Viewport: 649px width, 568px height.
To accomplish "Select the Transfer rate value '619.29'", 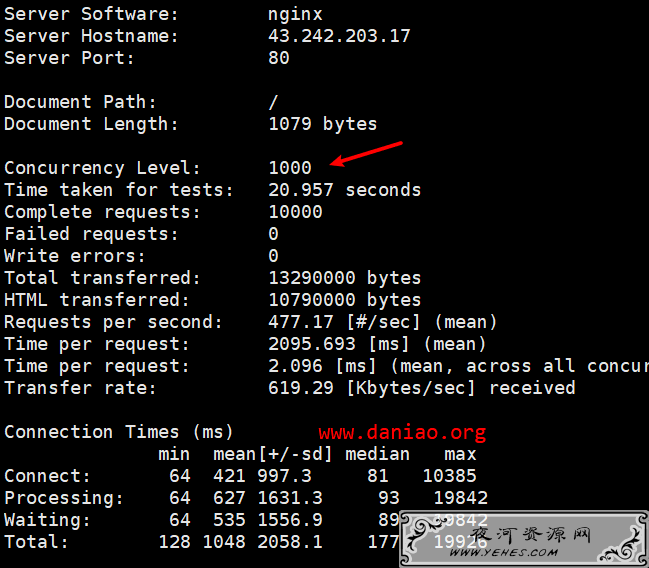I will (300, 388).
